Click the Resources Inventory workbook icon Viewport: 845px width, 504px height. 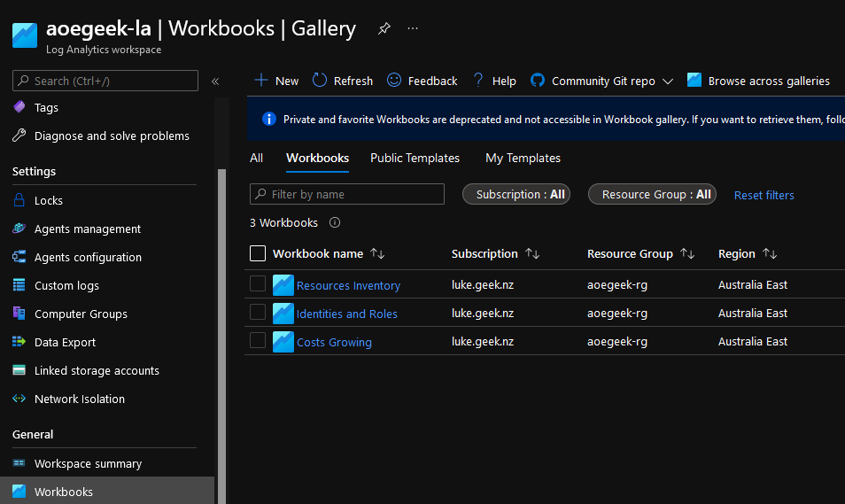point(283,285)
